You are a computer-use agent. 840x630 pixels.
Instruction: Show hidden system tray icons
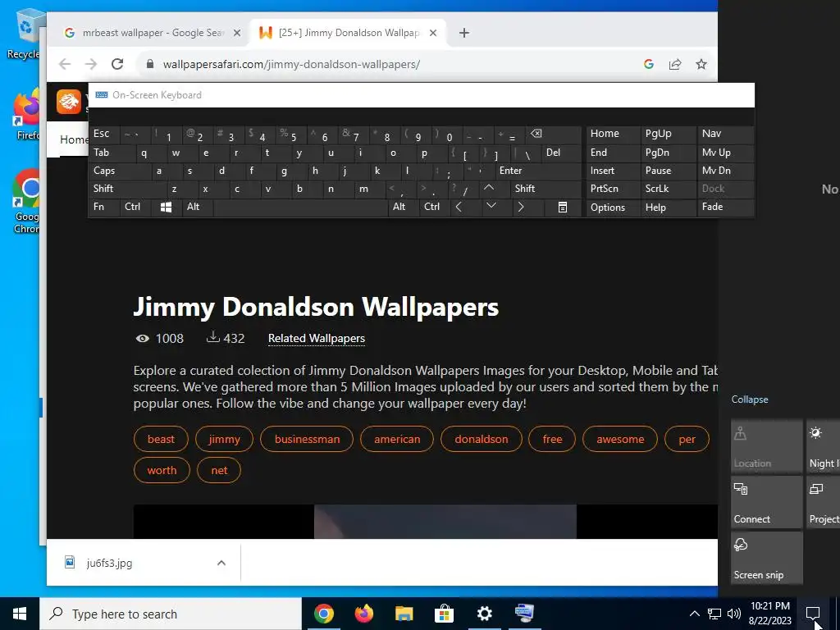pos(694,614)
